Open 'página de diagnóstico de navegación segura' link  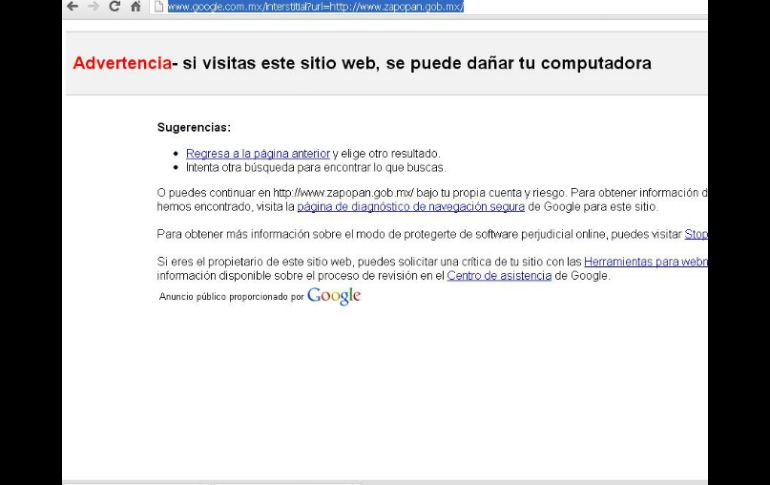(410, 207)
